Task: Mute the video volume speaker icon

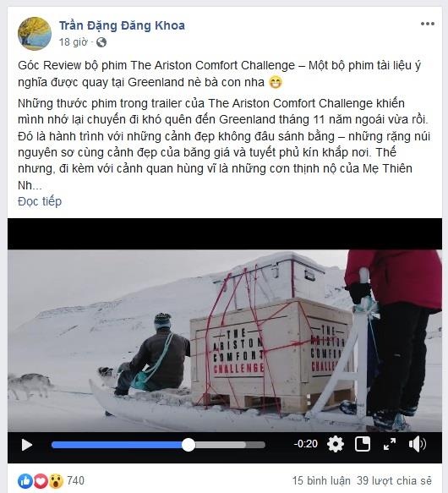Action: tap(418, 445)
